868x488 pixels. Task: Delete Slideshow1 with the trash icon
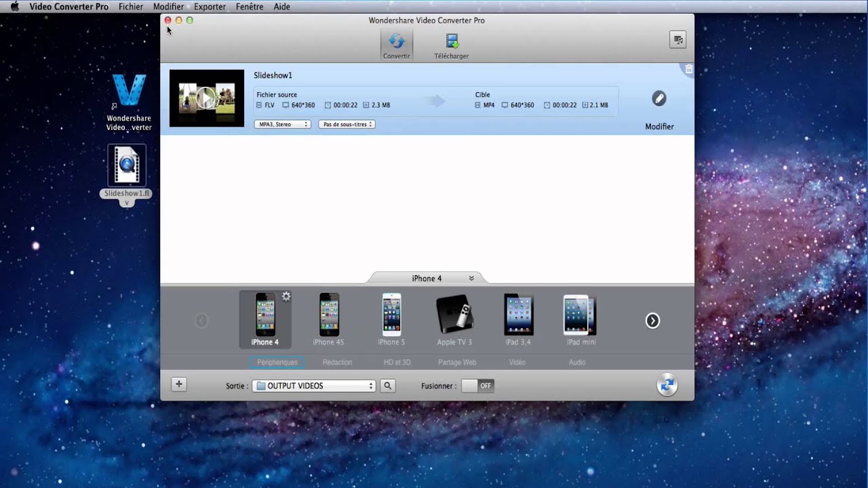point(688,69)
